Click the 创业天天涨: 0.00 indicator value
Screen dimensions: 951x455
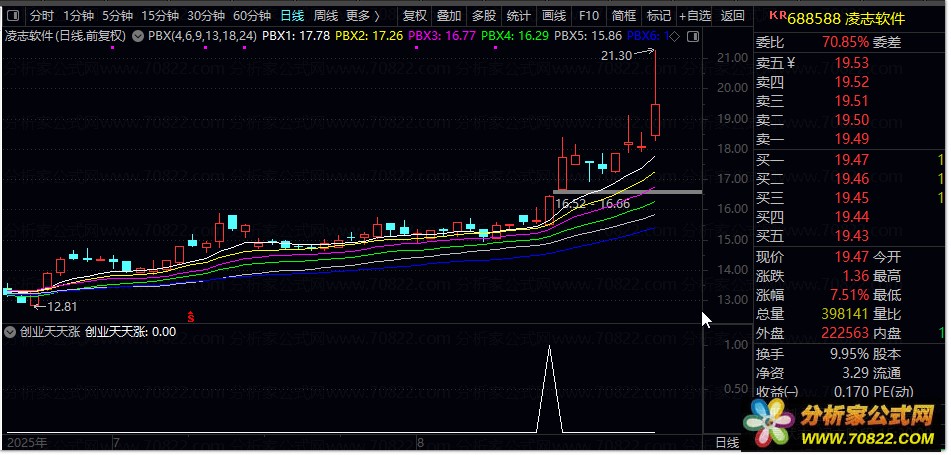point(130,332)
